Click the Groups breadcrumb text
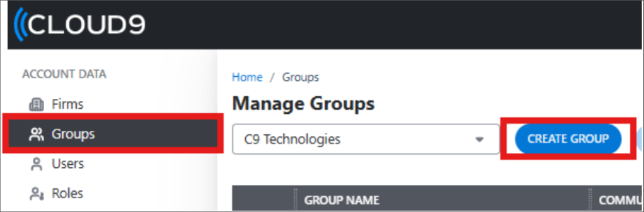The height and width of the screenshot is (212, 644). [x=300, y=77]
